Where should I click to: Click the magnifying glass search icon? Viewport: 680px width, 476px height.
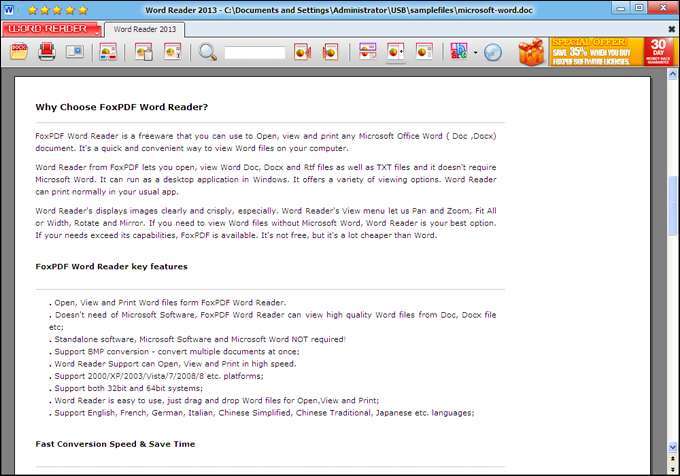pos(208,52)
